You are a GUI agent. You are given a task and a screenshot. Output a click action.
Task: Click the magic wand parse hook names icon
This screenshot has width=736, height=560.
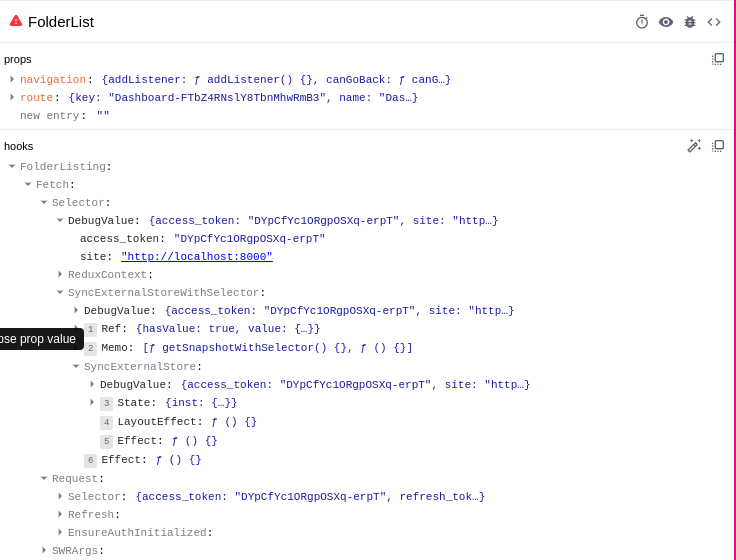694,146
